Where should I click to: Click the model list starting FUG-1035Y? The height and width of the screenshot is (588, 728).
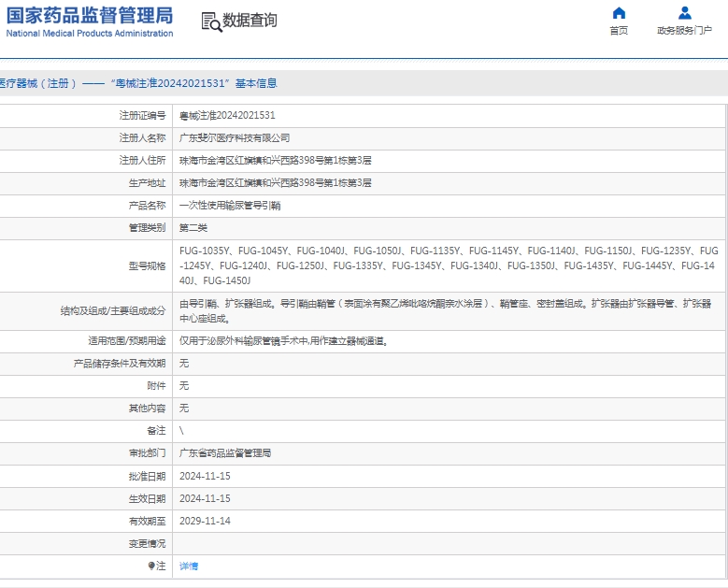[449, 265]
